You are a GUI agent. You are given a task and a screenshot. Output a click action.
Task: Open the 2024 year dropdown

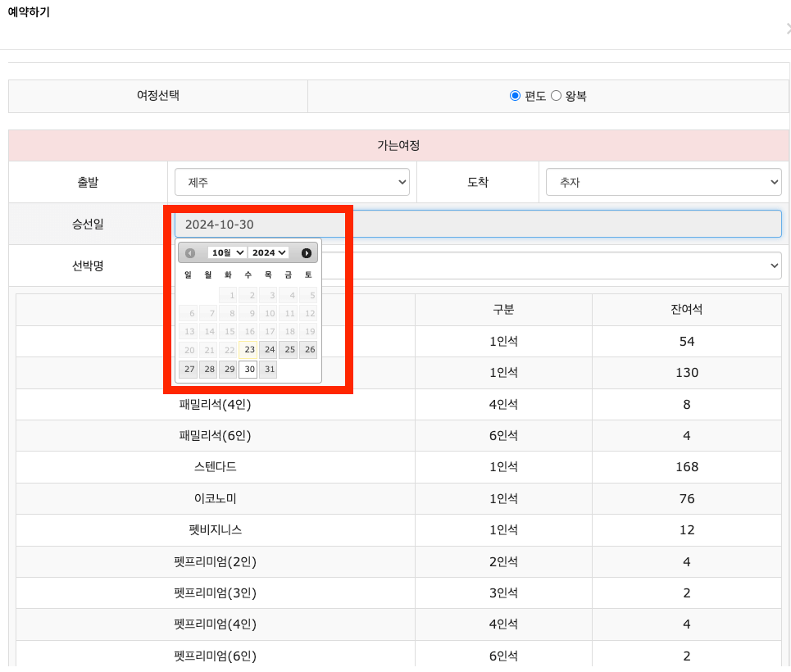(269, 252)
